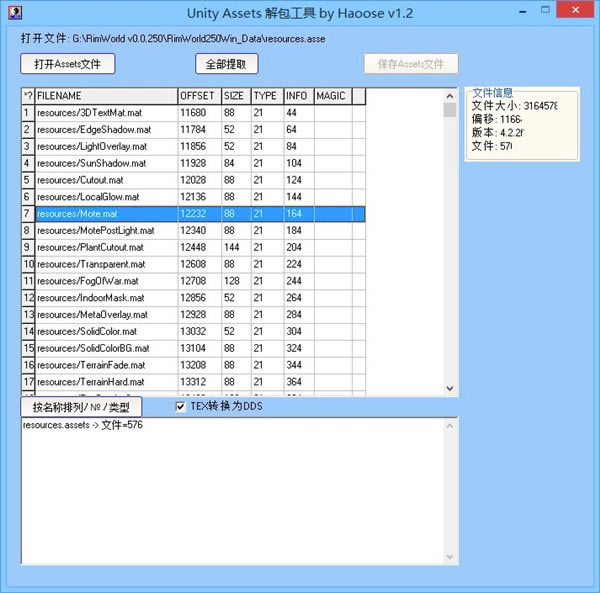Screen dimensions: 600x593
Task: Click the app icon in title bar
Action: (14, 12)
